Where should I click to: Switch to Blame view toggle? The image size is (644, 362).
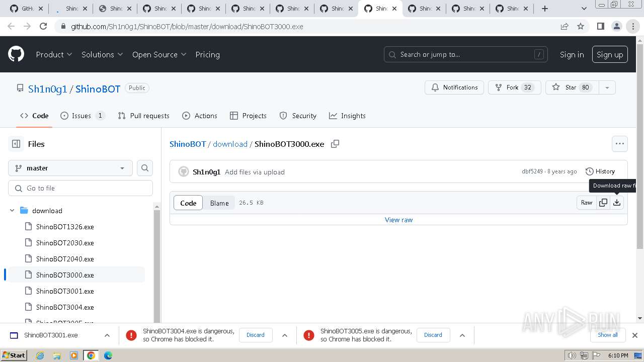[219, 203]
